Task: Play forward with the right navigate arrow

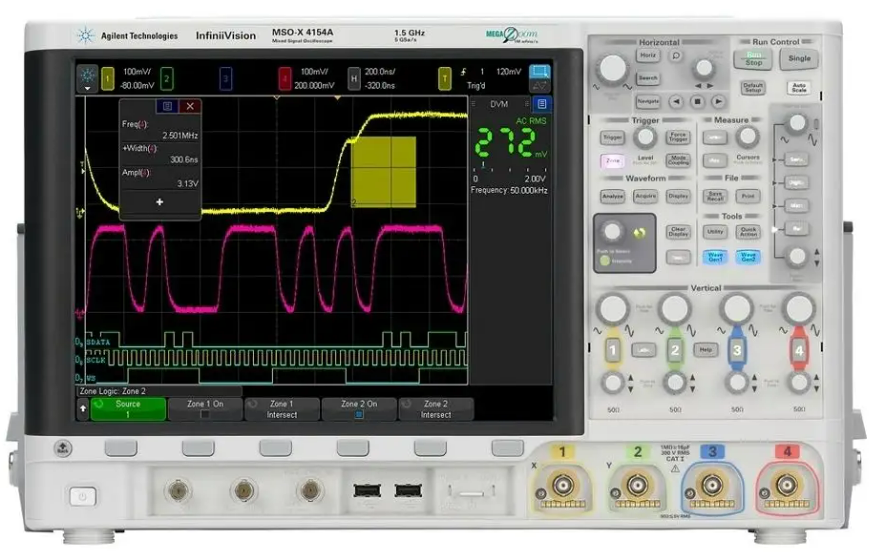Action: point(718,102)
